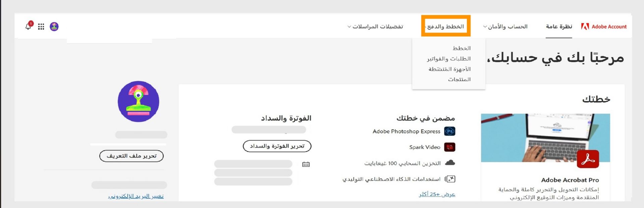Click the تحرير ملف التعريف button

coord(131,156)
